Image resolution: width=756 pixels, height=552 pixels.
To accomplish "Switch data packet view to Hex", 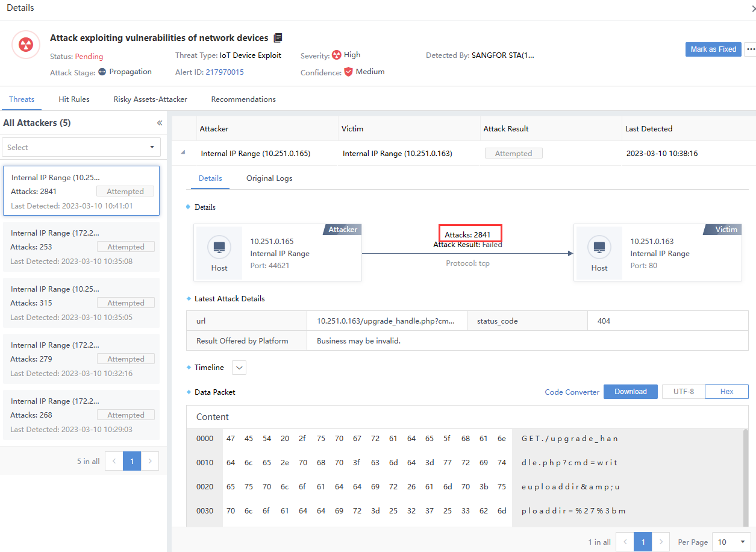I will point(726,392).
